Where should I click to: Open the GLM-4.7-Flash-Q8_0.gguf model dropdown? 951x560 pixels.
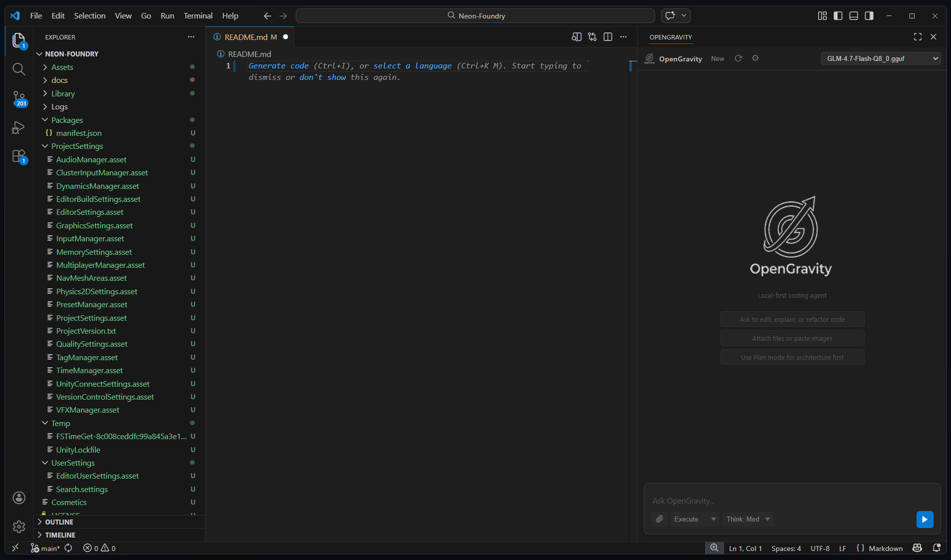pyautogui.click(x=881, y=58)
